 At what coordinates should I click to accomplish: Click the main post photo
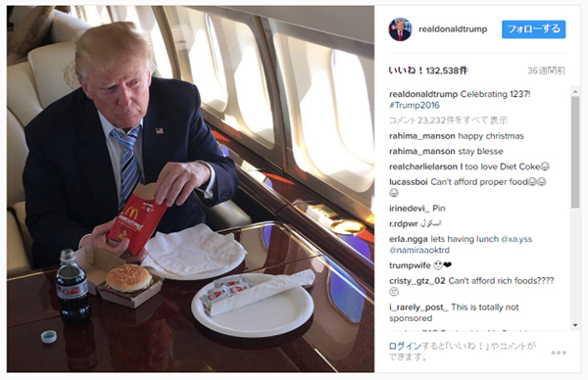[x=190, y=189]
